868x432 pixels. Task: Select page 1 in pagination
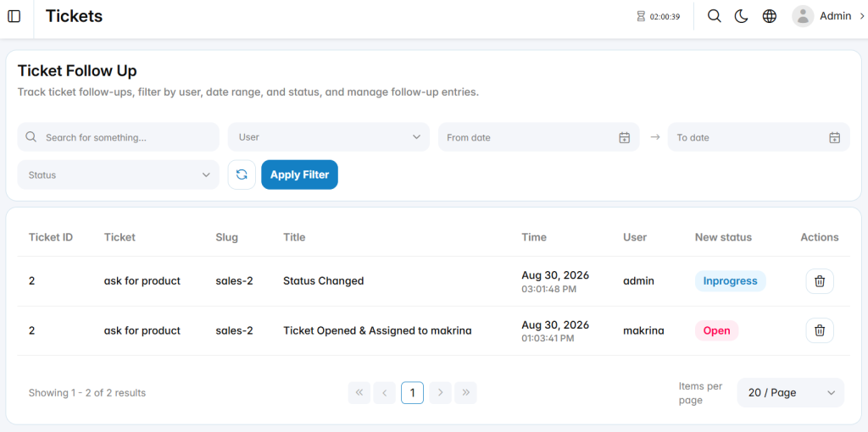tap(413, 393)
